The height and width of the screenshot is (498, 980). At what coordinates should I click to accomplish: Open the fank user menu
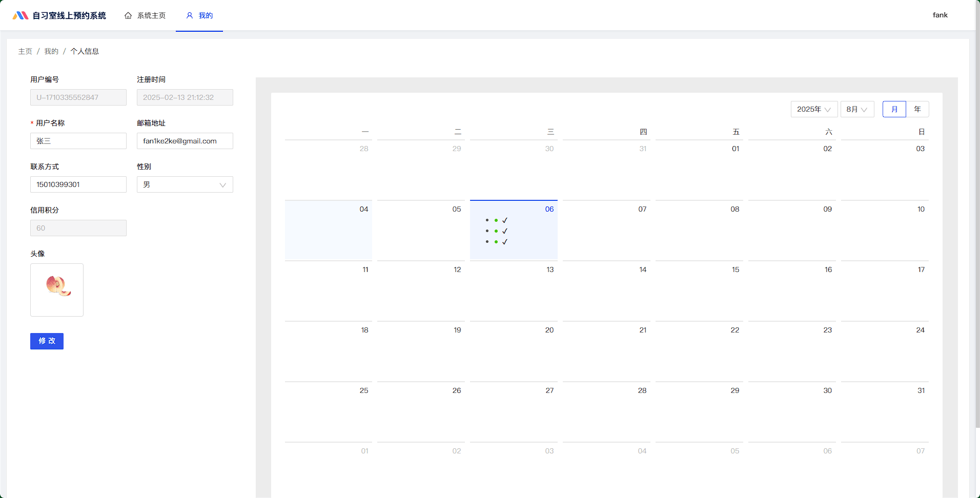tap(940, 15)
